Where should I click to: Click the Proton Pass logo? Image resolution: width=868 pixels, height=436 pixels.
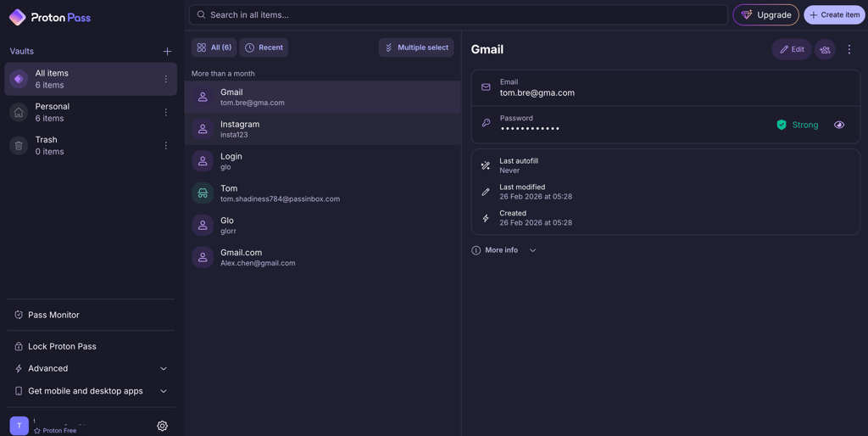[x=49, y=17]
